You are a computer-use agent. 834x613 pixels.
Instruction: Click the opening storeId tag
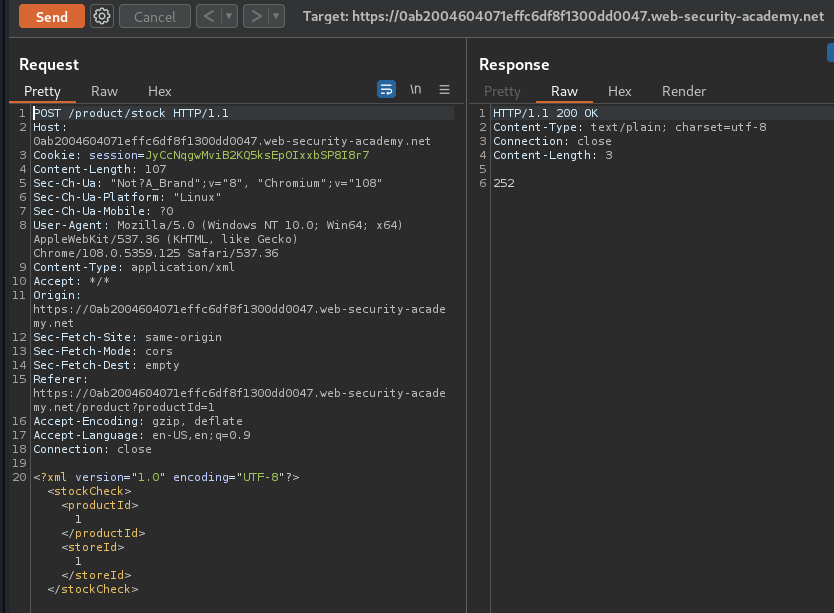pyautogui.click(x=93, y=548)
